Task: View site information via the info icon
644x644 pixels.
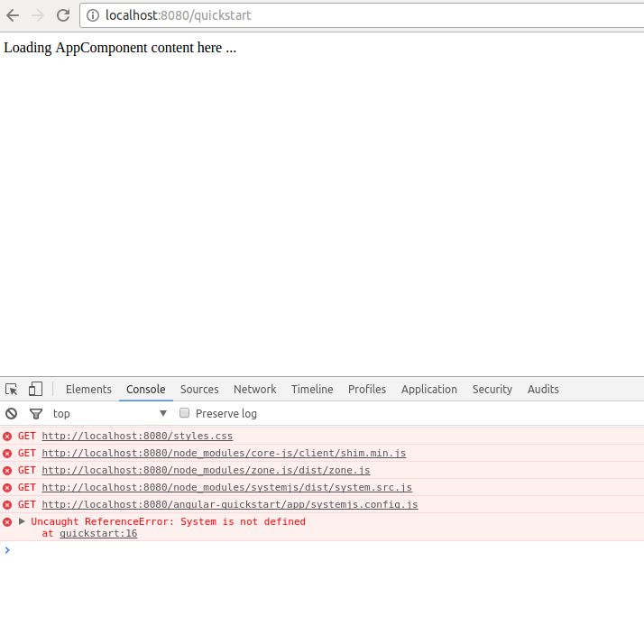Action: click(93, 15)
